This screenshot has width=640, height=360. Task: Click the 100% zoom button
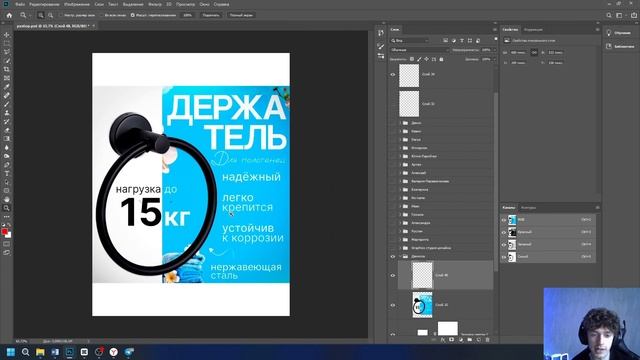[x=187, y=15]
